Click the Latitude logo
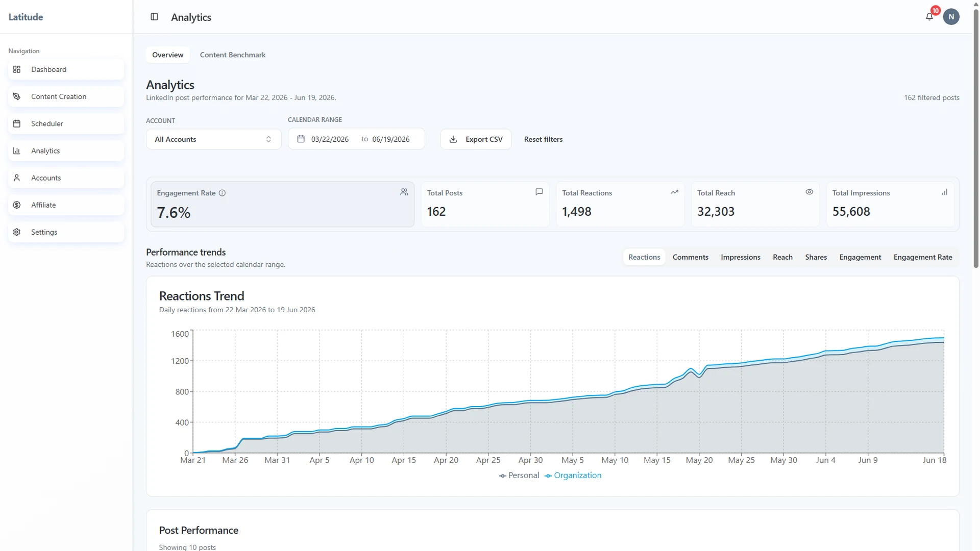The image size is (980, 551). click(x=26, y=17)
